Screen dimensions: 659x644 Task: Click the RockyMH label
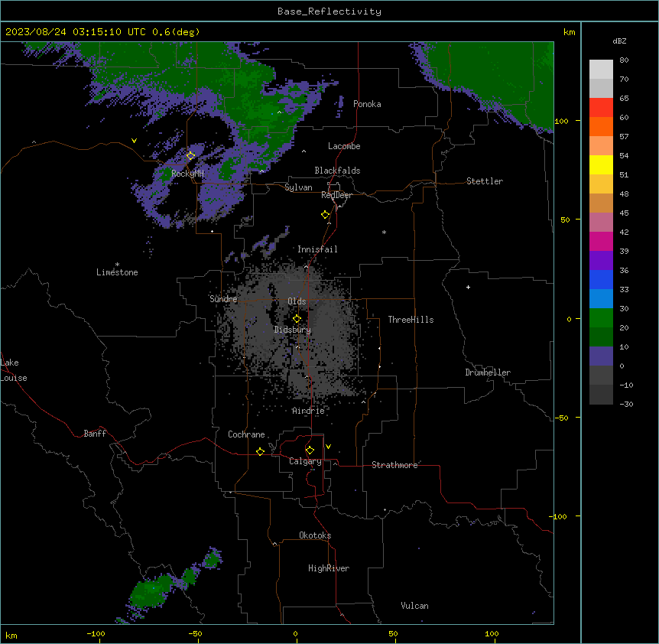(x=187, y=173)
